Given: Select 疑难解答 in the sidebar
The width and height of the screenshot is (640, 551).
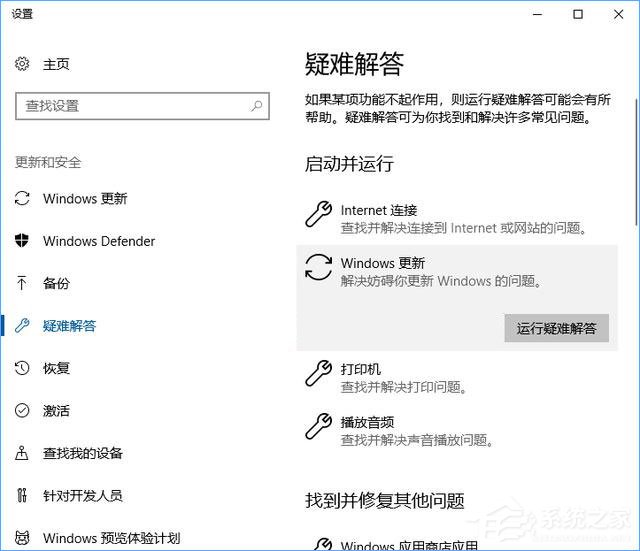Looking at the screenshot, I should point(69,326).
